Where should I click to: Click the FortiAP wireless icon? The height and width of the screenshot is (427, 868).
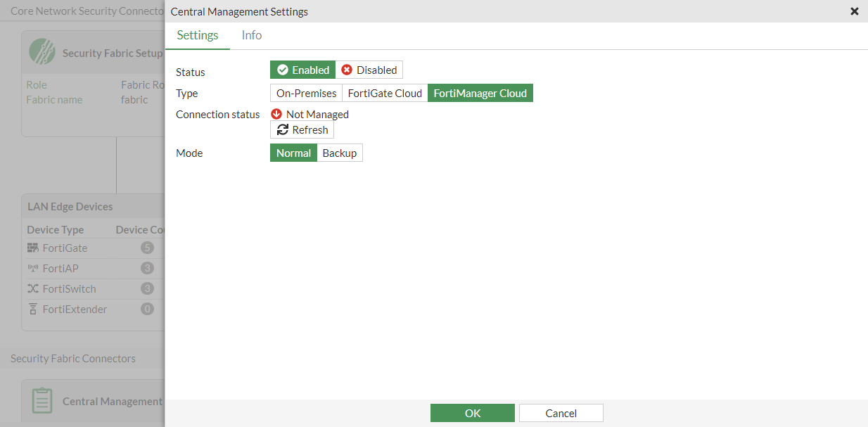coord(33,268)
